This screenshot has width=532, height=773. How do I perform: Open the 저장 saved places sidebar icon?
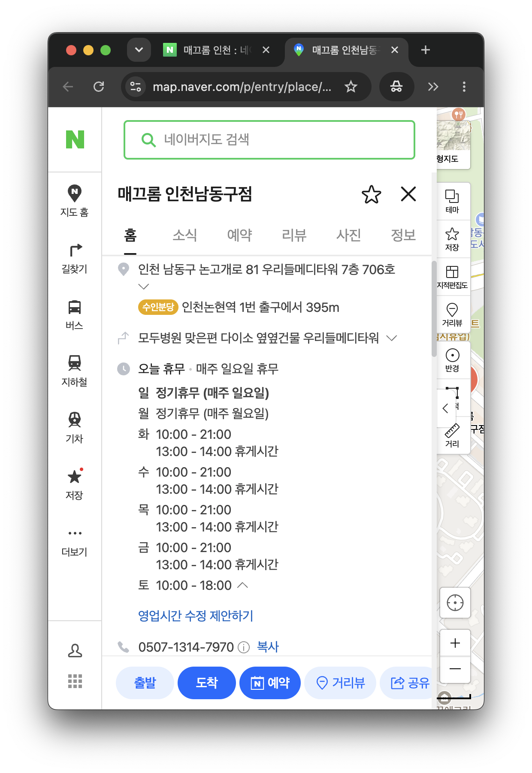point(75,485)
